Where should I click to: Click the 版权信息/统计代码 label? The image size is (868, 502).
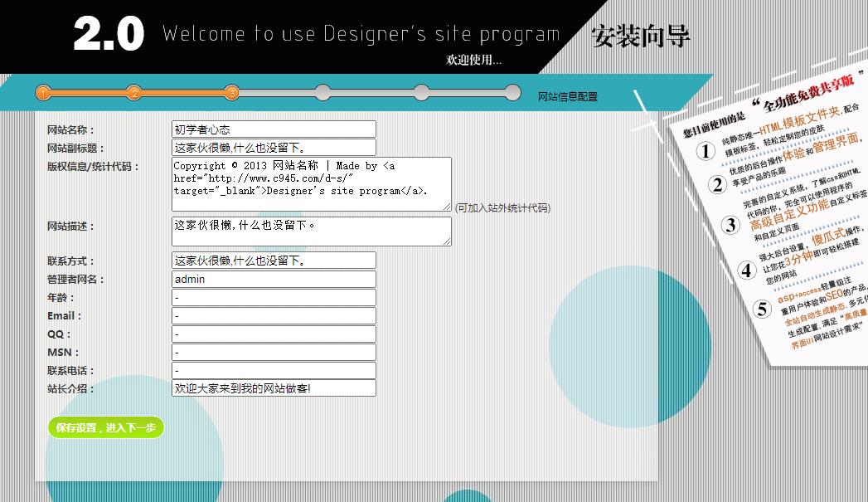(93, 166)
